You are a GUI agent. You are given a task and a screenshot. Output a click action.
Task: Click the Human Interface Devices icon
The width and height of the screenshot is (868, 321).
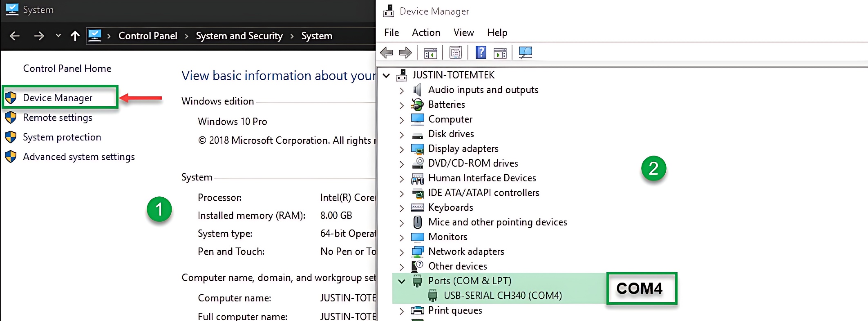pyautogui.click(x=418, y=178)
